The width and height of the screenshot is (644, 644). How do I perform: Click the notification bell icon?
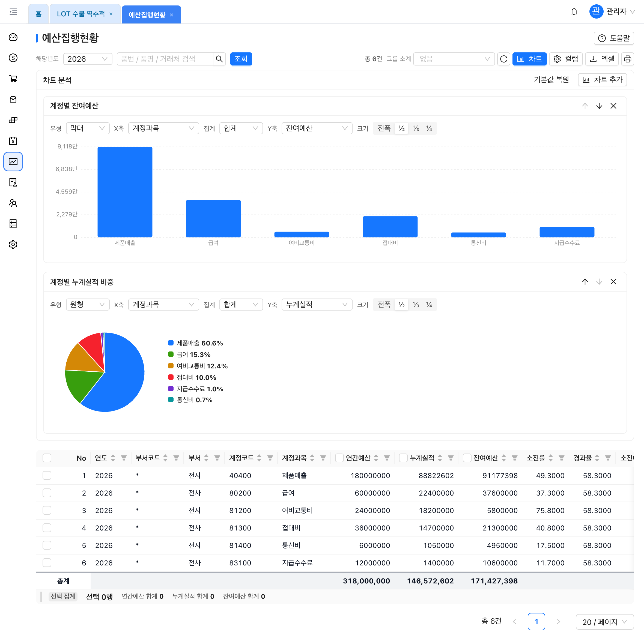(x=574, y=12)
